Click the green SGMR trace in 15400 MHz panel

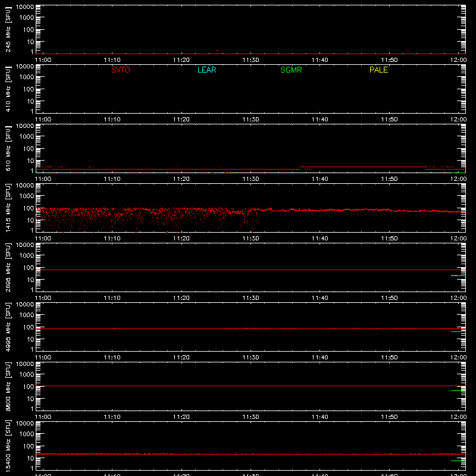[x=458, y=461]
